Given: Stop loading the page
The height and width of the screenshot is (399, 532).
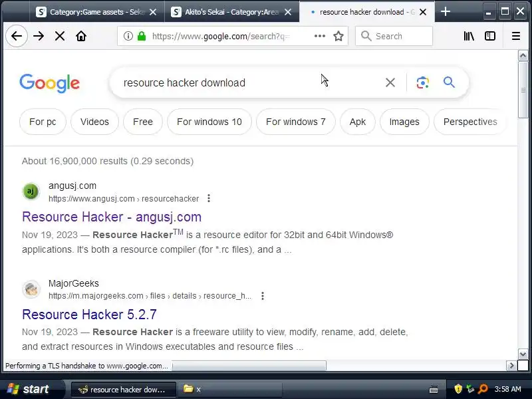Looking at the screenshot, I should (x=60, y=36).
